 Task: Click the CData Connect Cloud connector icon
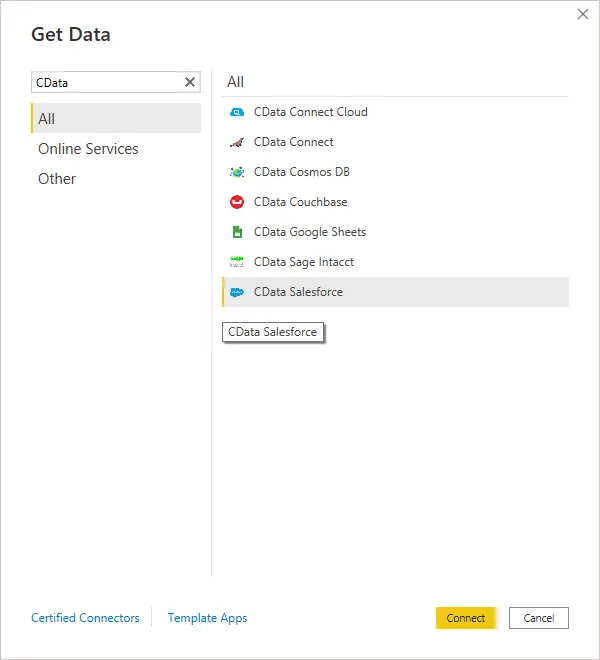[x=237, y=112]
